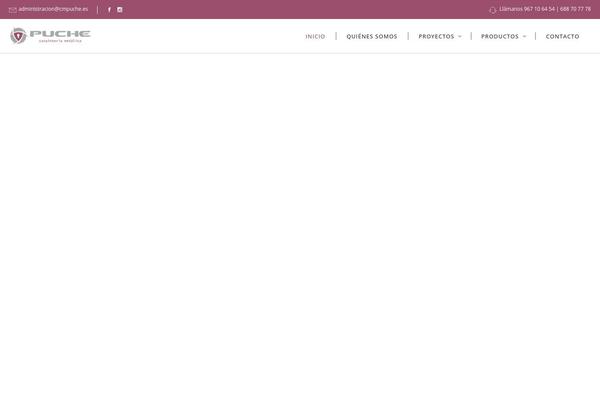600x400 pixels.
Task: Click the envelope email icon
Action: [13, 10]
